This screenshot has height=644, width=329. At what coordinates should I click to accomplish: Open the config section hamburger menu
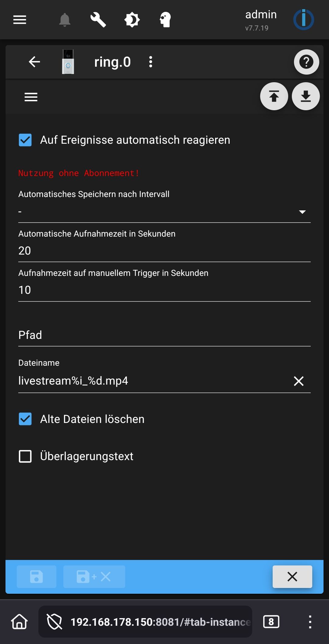click(31, 97)
